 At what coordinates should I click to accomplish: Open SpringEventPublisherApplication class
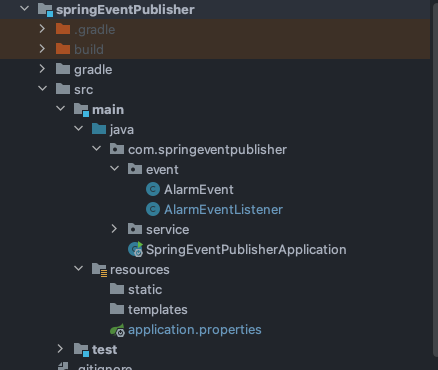tap(246, 250)
